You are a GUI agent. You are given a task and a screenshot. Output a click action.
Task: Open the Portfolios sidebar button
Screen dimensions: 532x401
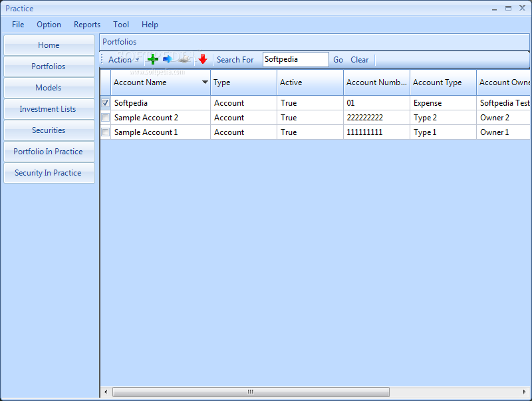point(49,67)
